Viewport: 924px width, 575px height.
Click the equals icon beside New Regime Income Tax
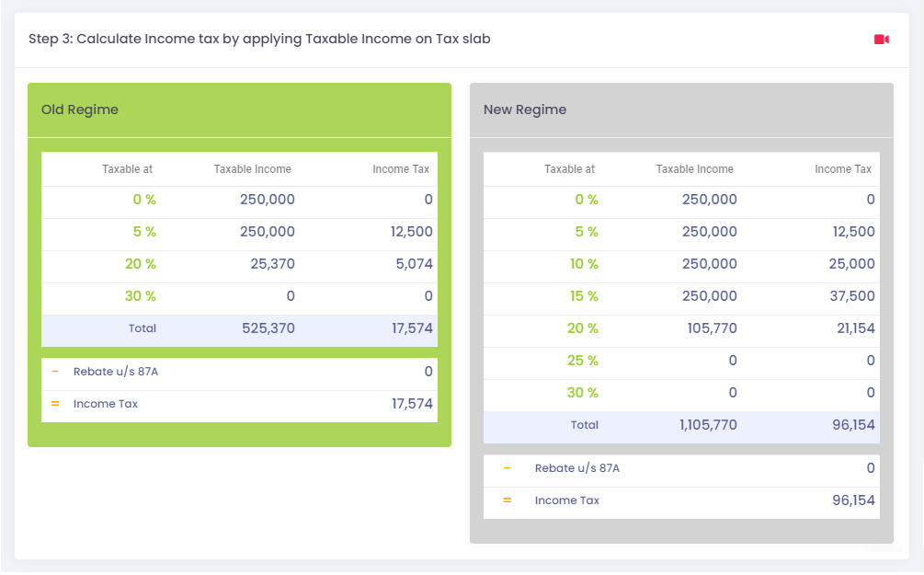[507, 500]
